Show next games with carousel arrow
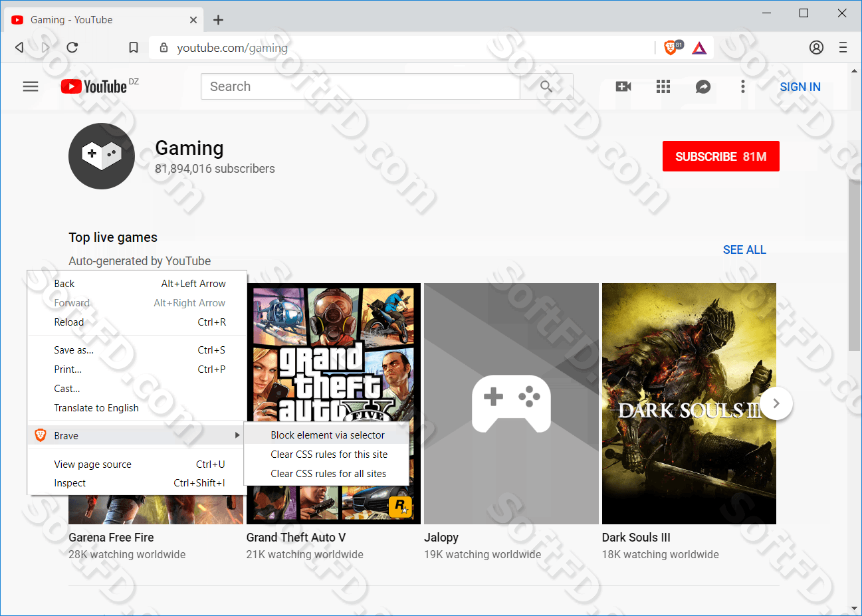This screenshot has width=862, height=616. (776, 403)
